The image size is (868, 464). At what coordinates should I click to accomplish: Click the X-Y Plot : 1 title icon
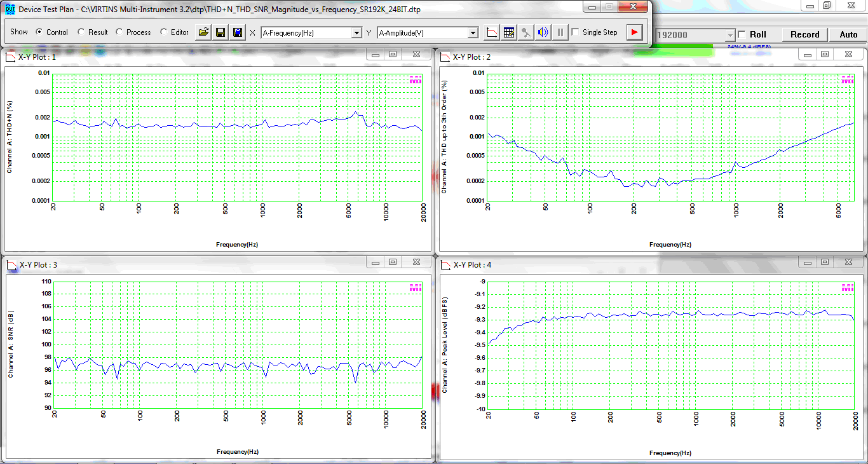(10, 57)
